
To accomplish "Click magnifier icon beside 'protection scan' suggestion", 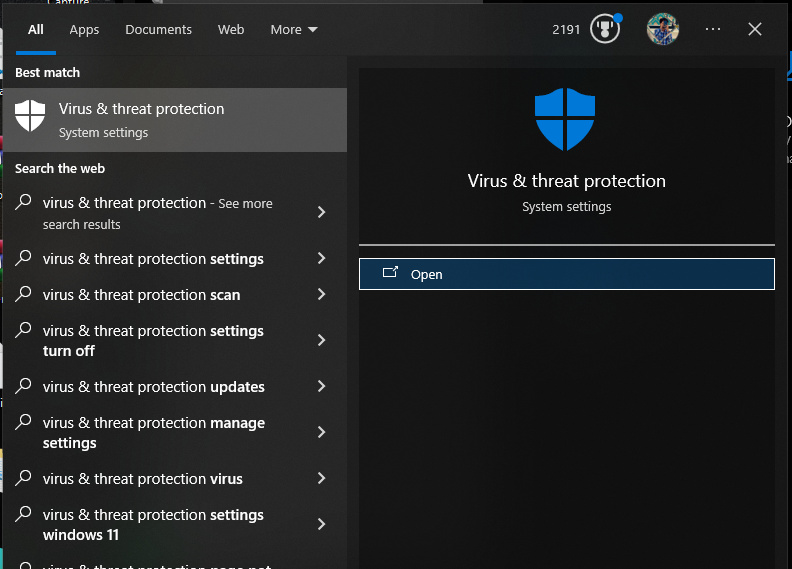I will (x=23, y=295).
